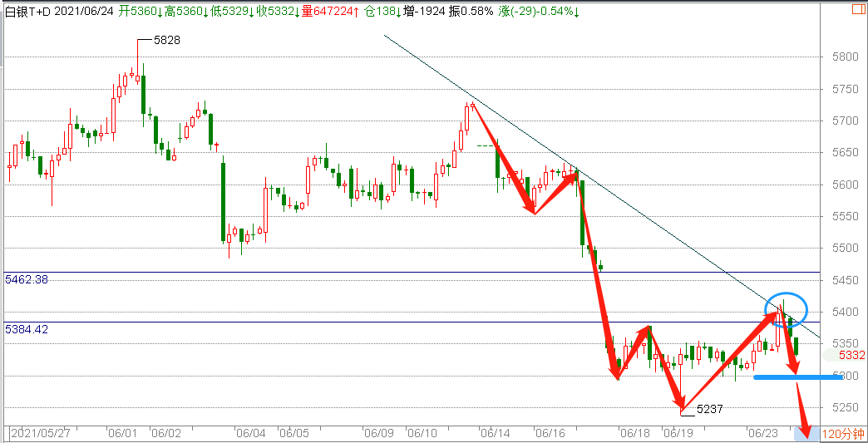
Task: Click the 06/02 date axis label
Action: [x=166, y=433]
